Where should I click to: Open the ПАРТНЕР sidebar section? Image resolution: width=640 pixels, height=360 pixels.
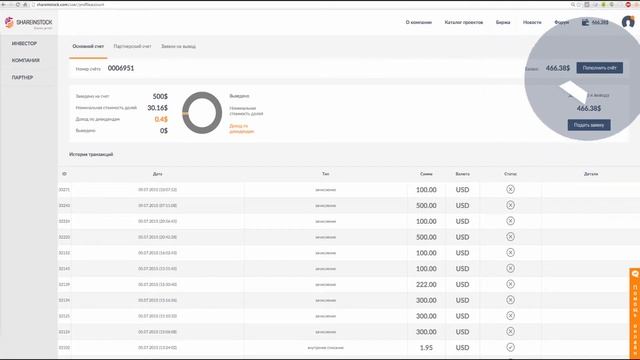pyautogui.click(x=22, y=78)
